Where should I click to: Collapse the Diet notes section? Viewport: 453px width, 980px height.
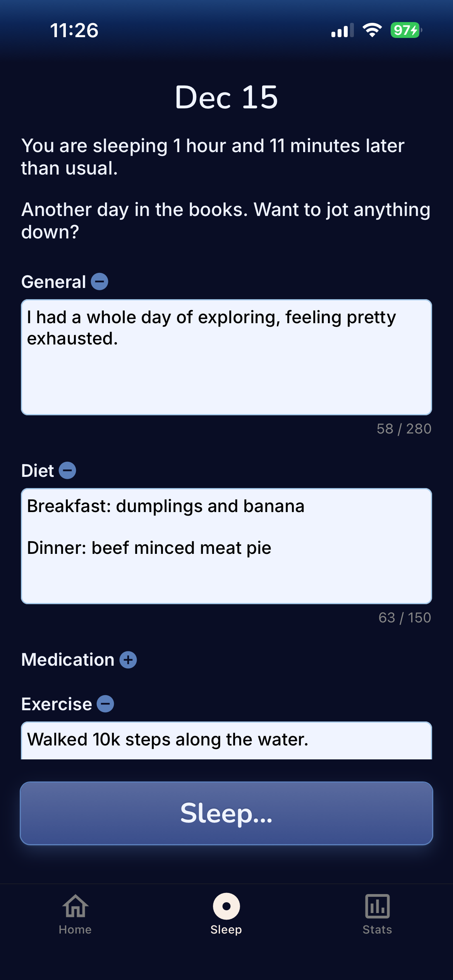tap(67, 470)
